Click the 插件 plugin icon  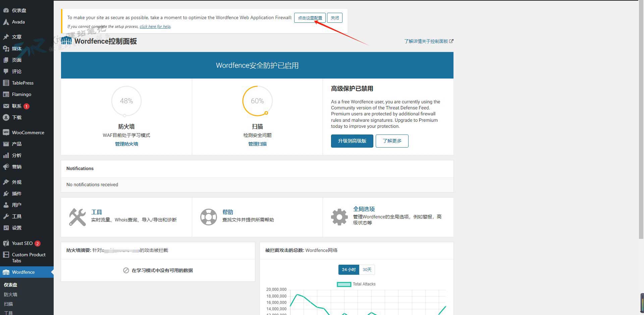[6, 194]
